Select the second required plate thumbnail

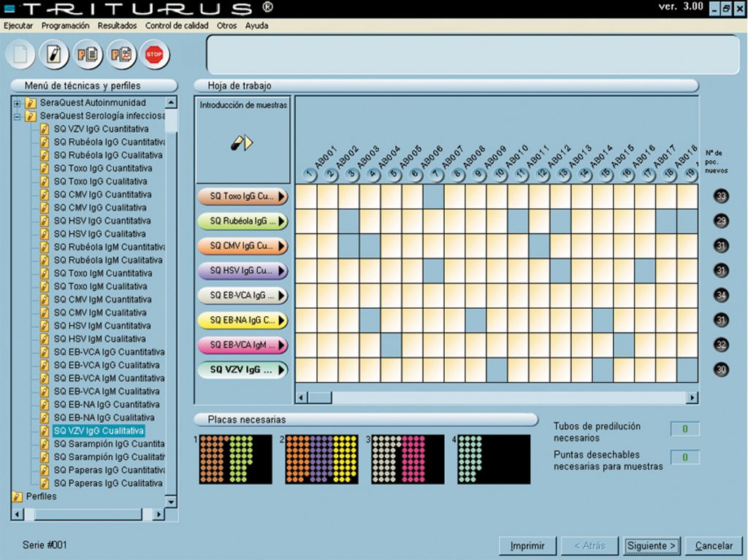(x=321, y=459)
